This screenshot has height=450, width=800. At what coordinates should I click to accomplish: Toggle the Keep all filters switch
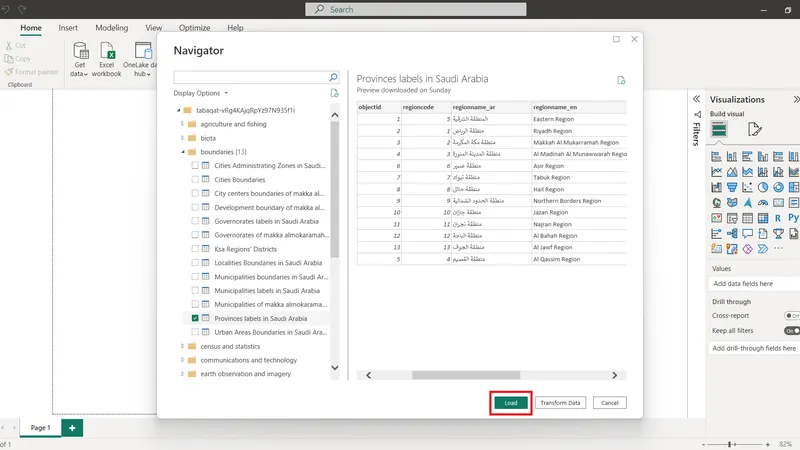[791, 330]
